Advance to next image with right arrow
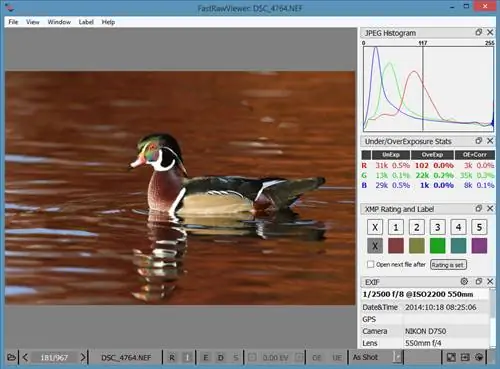This screenshot has width=500, height=369. click(83, 357)
